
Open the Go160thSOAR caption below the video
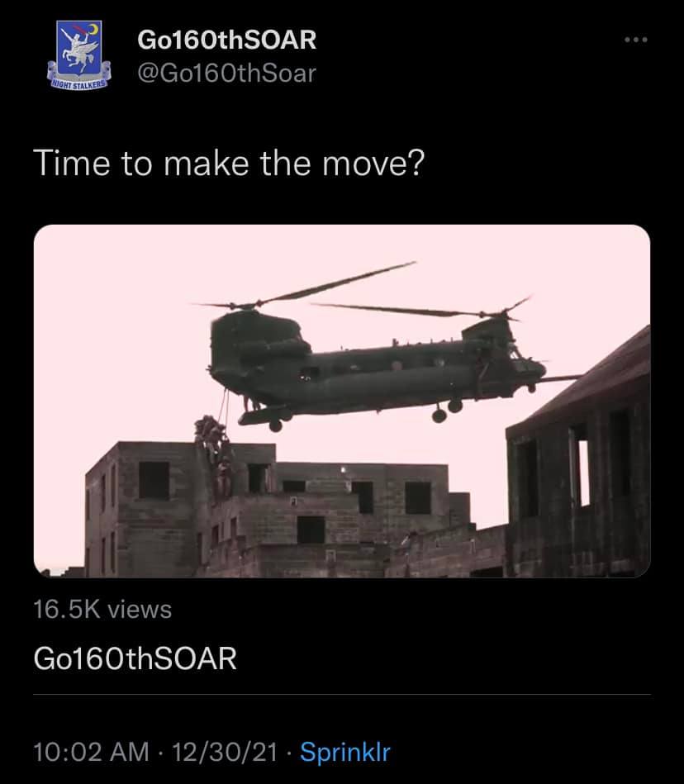pyautogui.click(x=135, y=658)
